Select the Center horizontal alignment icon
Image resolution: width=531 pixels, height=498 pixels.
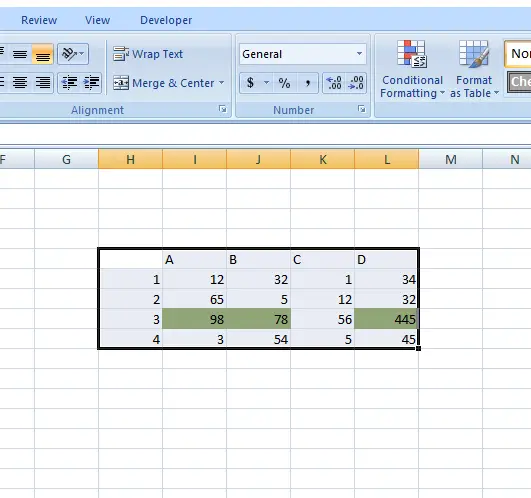click(20, 83)
